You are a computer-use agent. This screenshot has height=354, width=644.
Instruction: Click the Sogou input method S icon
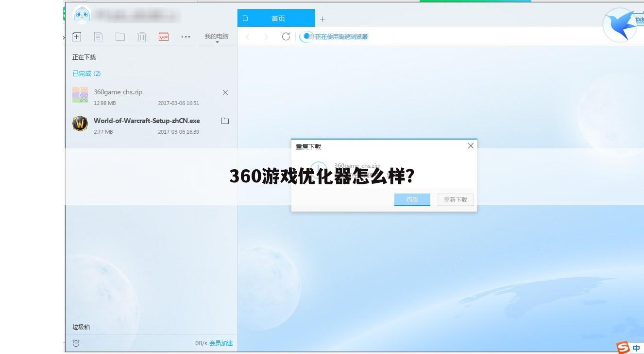coord(623,348)
